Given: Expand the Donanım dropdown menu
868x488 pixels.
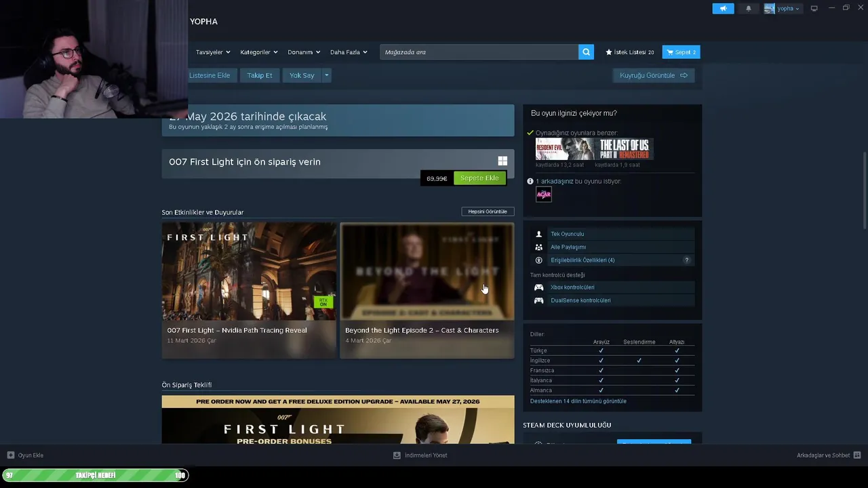Looking at the screenshot, I should coord(304,52).
